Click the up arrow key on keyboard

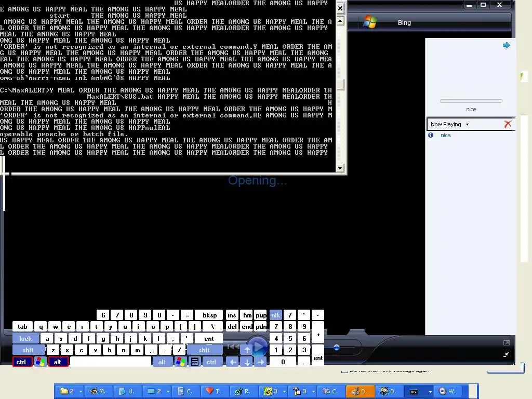247,350
